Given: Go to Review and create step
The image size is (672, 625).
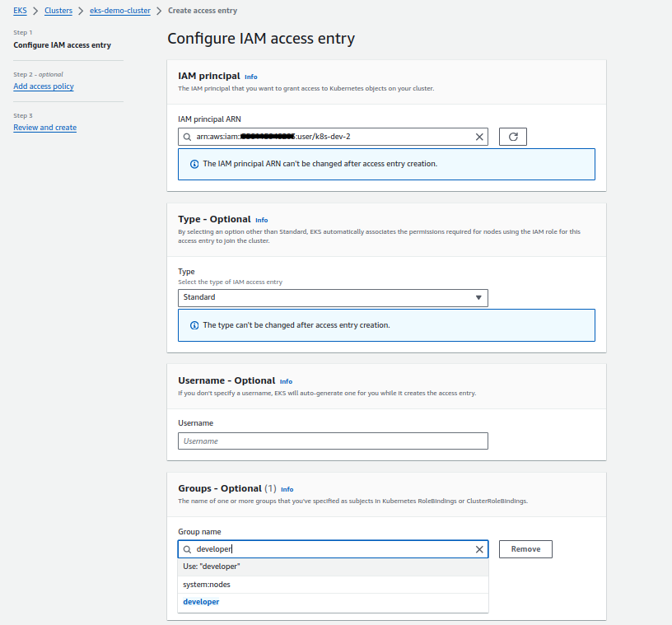Looking at the screenshot, I should tap(45, 128).
